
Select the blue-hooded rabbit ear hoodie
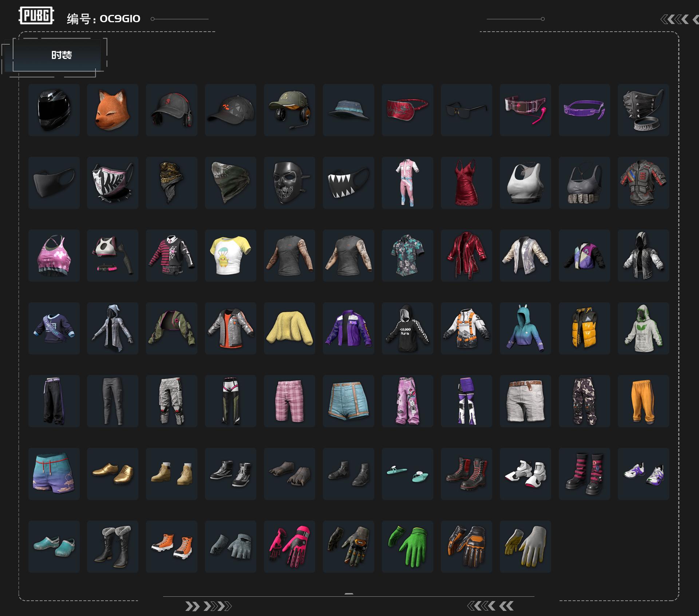click(525, 328)
